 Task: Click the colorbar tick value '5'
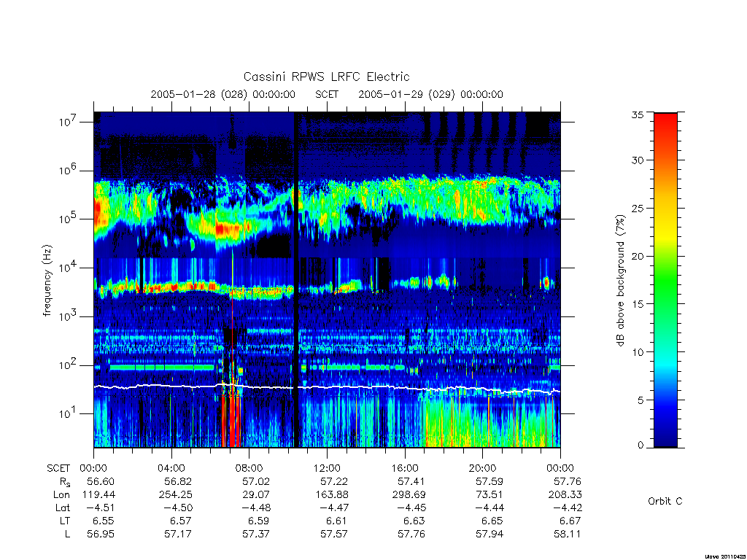pos(640,400)
